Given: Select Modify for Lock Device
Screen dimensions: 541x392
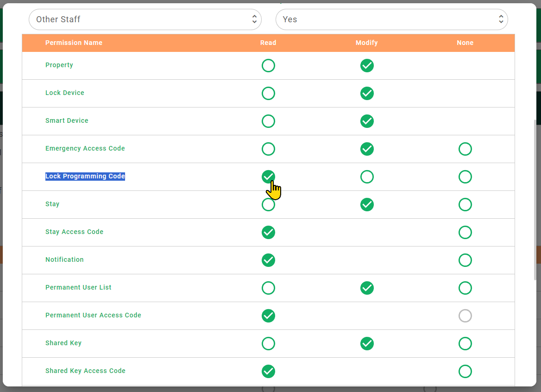Looking at the screenshot, I should (x=367, y=94).
